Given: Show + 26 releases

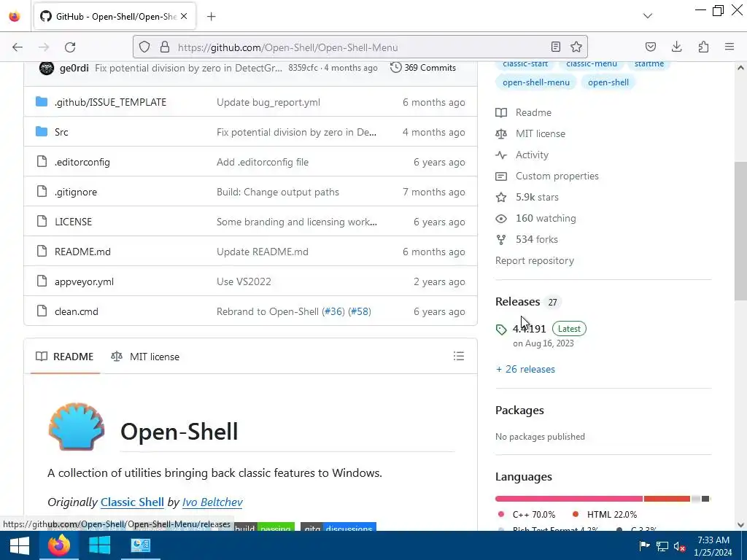Looking at the screenshot, I should pyautogui.click(x=525, y=370).
